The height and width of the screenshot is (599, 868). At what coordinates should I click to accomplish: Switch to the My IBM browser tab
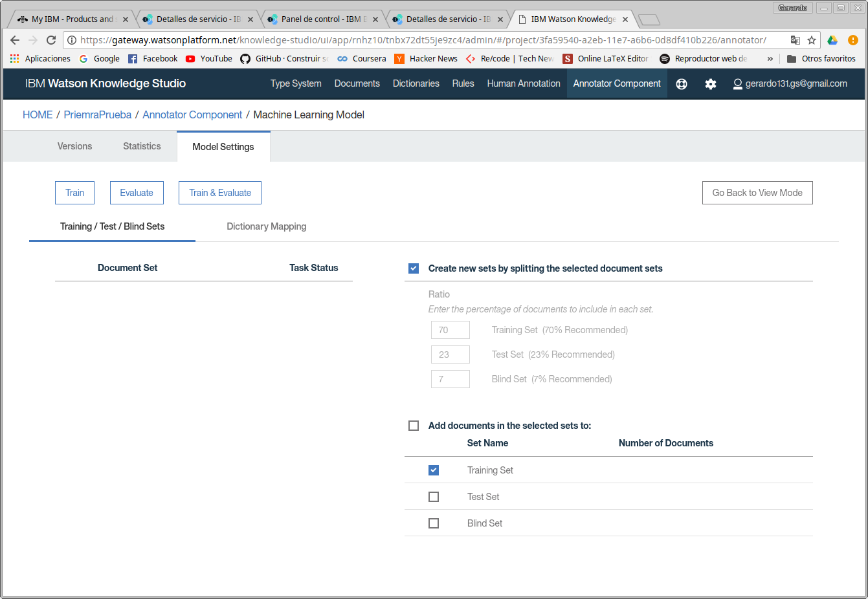tap(72, 19)
